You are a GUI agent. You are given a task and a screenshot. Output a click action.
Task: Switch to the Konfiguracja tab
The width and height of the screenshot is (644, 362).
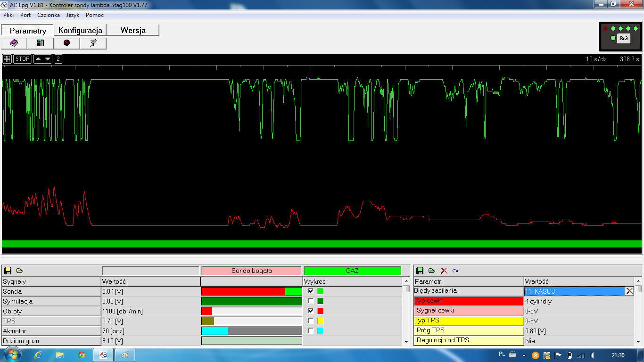tap(80, 30)
